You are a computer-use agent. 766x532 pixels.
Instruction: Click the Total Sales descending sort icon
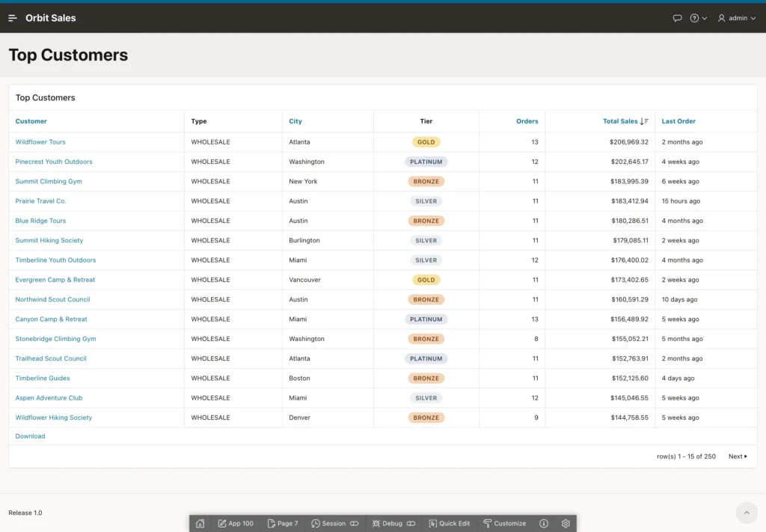point(644,121)
